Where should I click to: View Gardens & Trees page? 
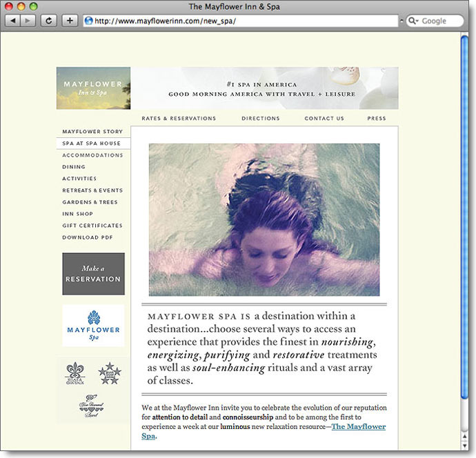coord(90,202)
